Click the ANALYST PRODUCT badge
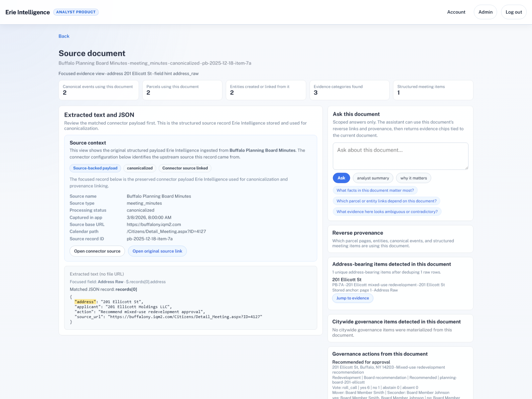The width and height of the screenshot is (532, 399). 76,12
